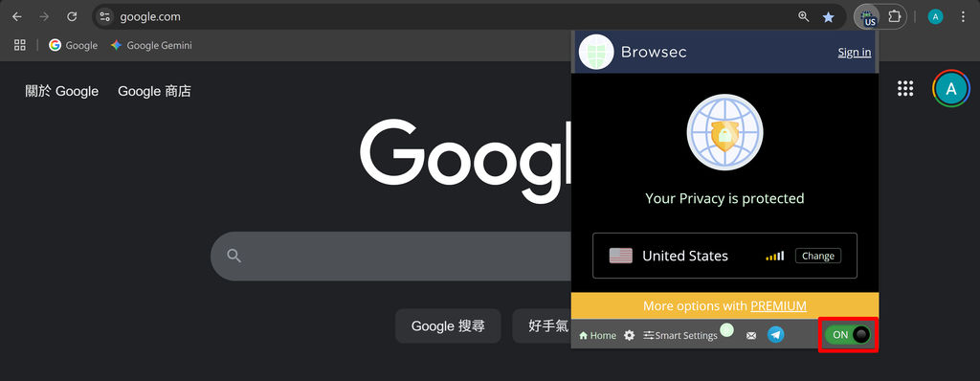View site information icon in address bar

pyautogui.click(x=105, y=17)
